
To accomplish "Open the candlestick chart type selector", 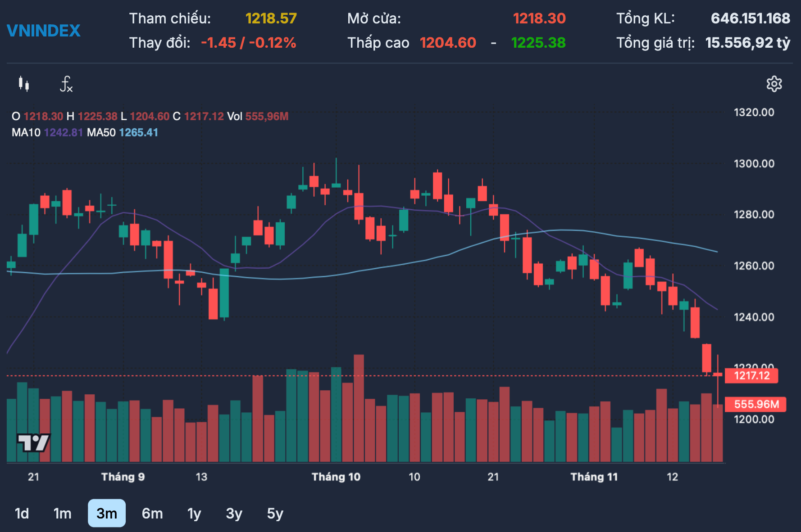I will [x=24, y=84].
